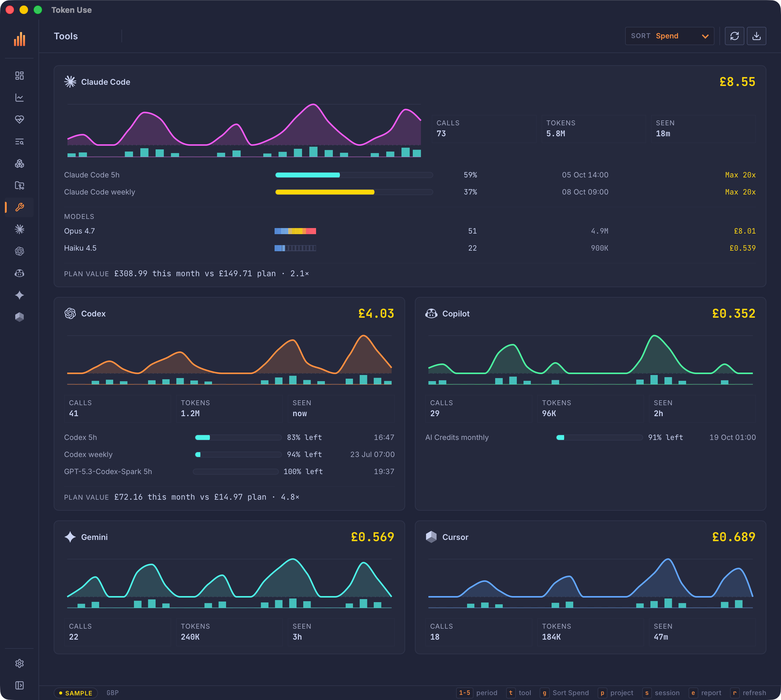Open the Claude starburst sidebar icon

(x=20, y=229)
